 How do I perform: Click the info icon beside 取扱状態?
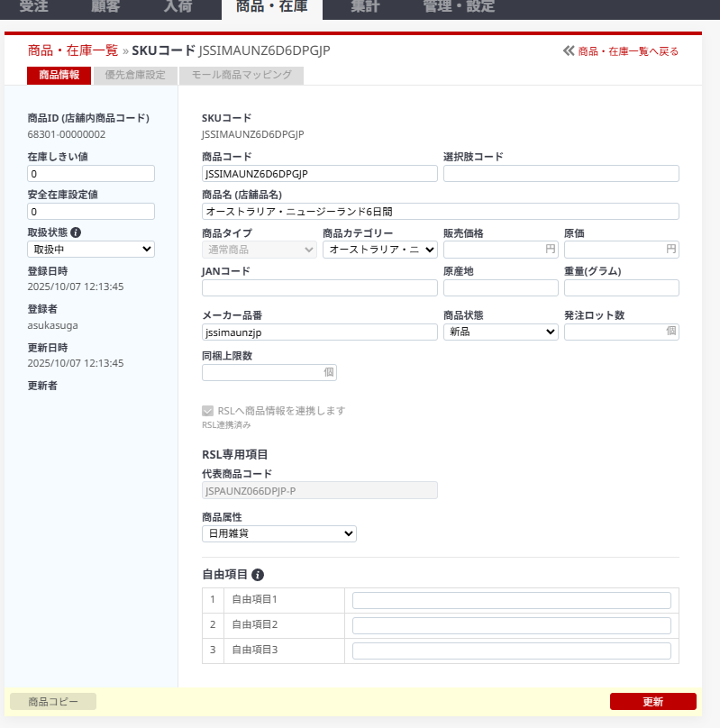[76, 232]
